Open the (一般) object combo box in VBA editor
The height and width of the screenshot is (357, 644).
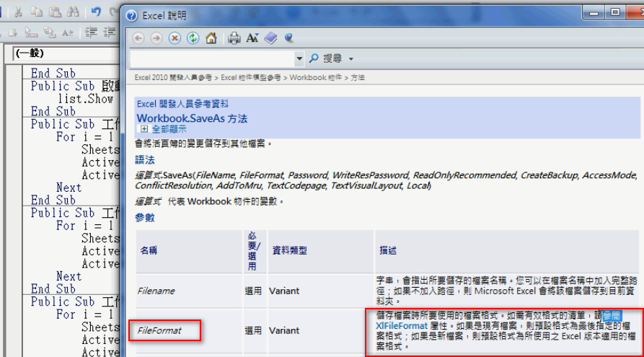[x=66, y=53]
